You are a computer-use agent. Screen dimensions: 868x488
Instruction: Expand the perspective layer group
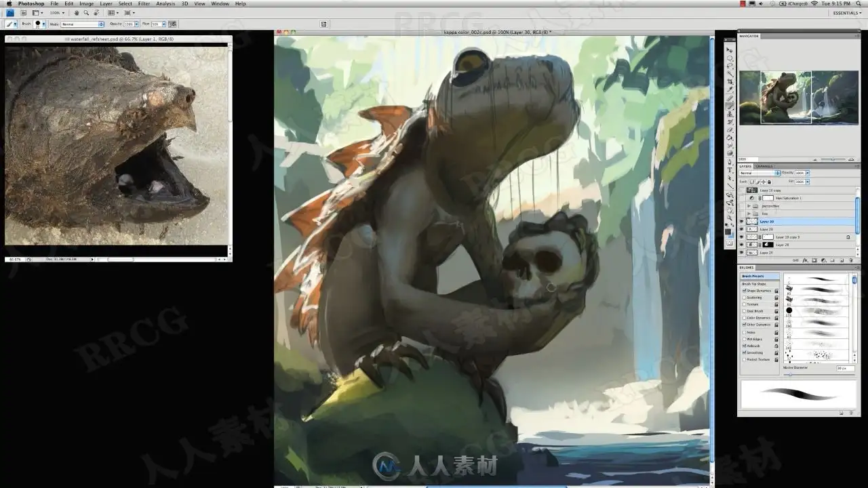tap(749, 205)
